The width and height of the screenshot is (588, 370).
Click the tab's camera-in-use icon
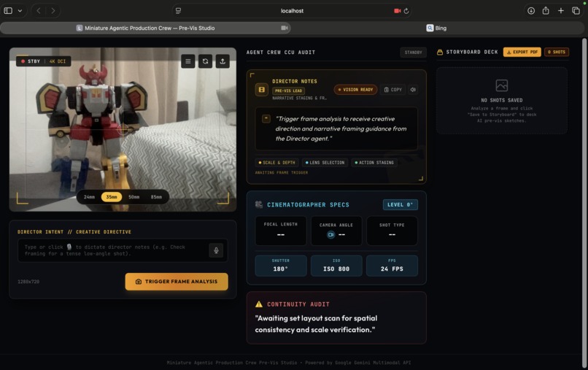(285, 28)
